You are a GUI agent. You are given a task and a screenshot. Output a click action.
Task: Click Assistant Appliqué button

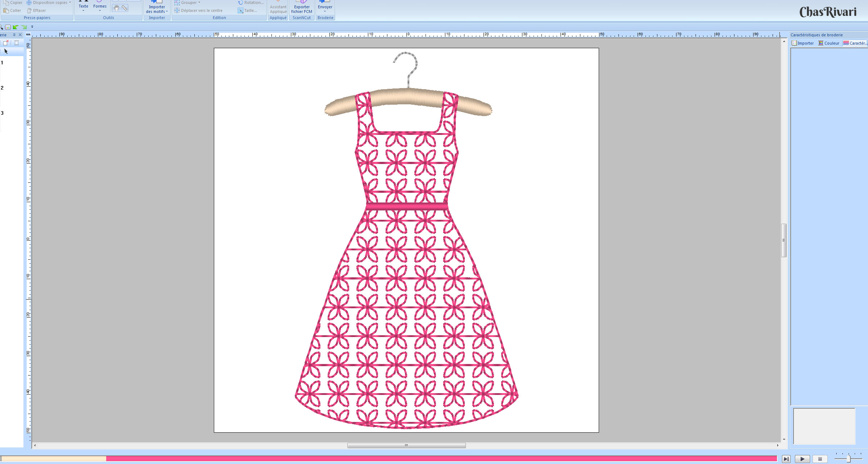[x=278, y=7]
